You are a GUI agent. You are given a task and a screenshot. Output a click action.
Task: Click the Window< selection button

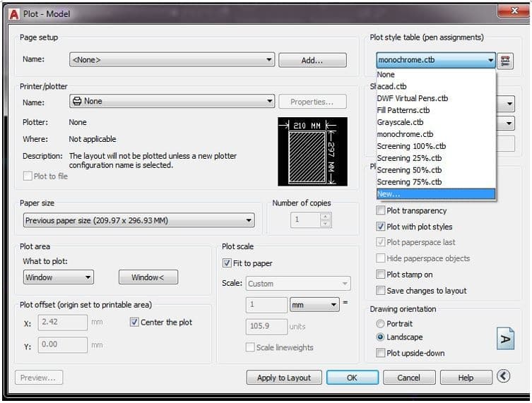[148, 277]
